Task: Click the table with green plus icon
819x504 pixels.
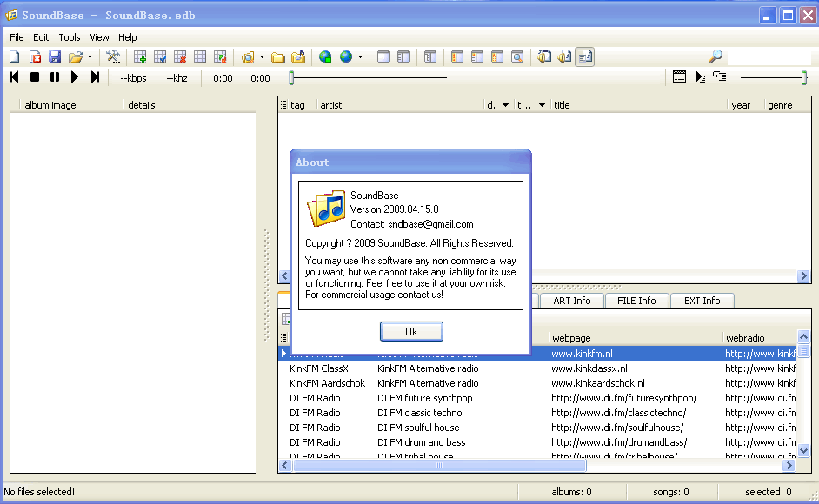Action: [140, 57]
